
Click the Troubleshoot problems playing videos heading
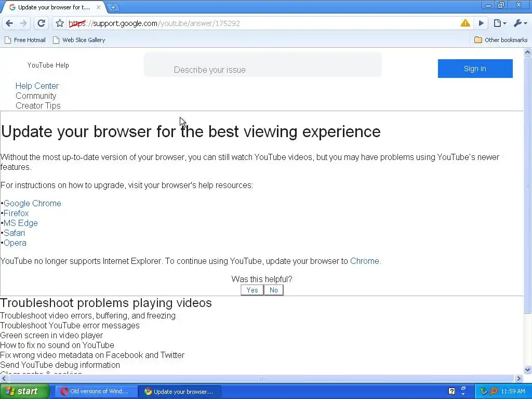pos(106,303)
